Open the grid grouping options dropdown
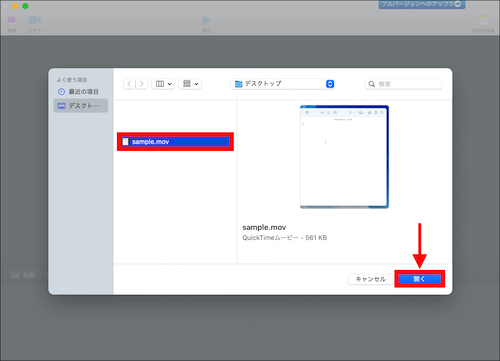500x361 pixels. [190, 84]
